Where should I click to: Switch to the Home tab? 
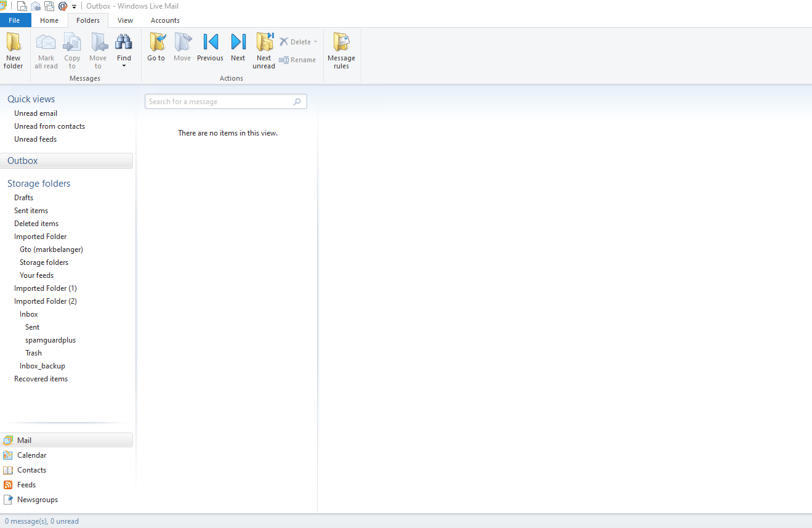pos(49,20)
